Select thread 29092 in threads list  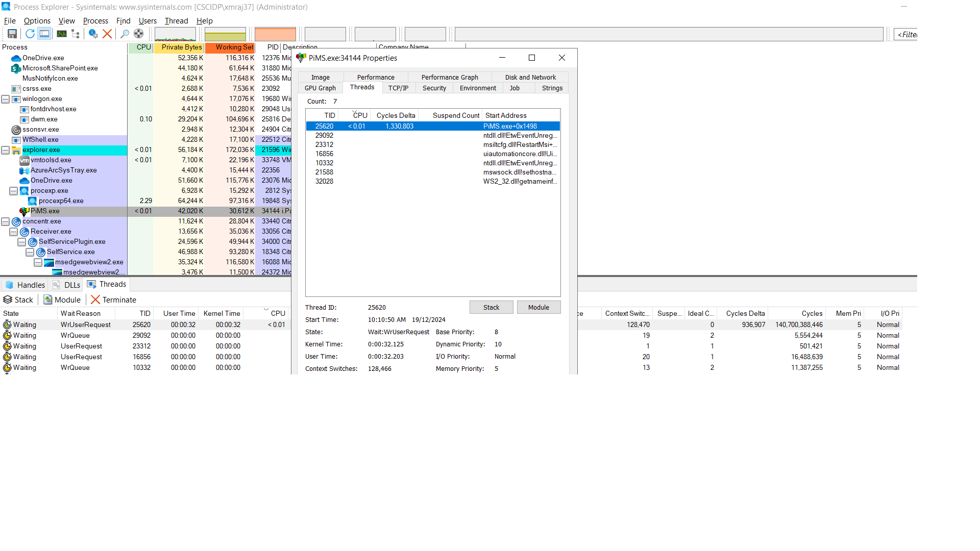pos(325,135)
